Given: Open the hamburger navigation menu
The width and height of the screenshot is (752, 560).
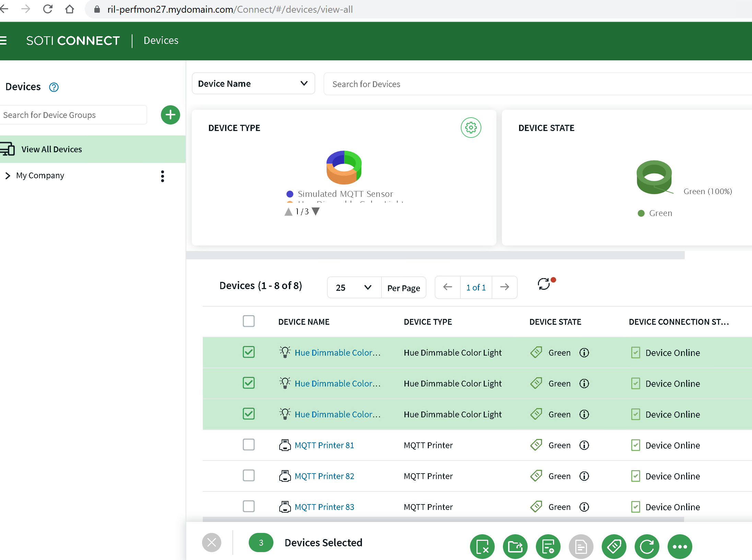Looking at the screenshot, I should pyautogui.click(x=3, y=40).
